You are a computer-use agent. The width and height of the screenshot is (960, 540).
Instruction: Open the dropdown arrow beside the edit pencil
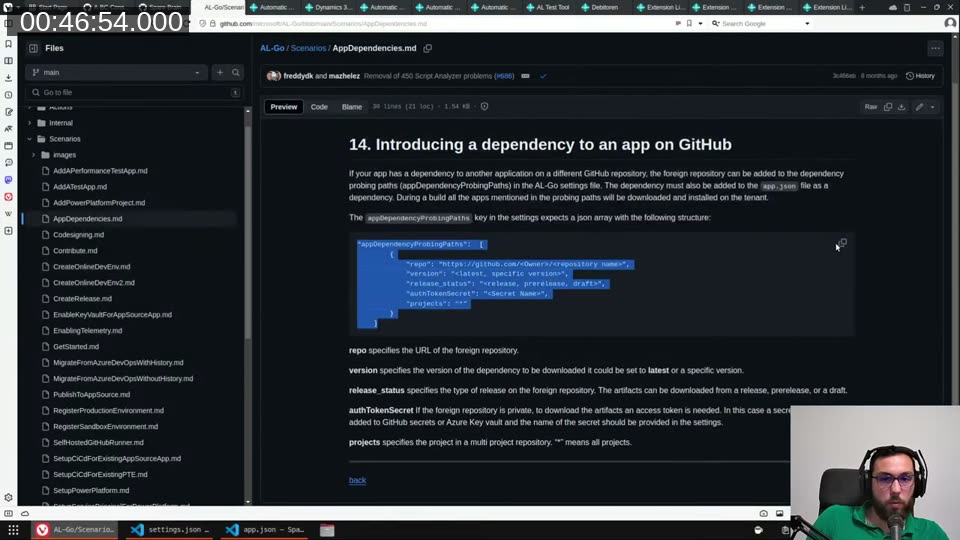click(933, 107)
